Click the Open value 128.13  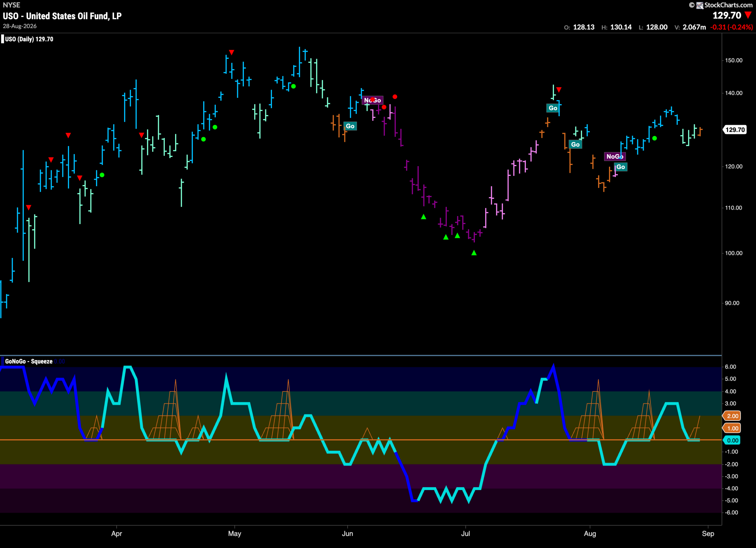click(584, 27)
